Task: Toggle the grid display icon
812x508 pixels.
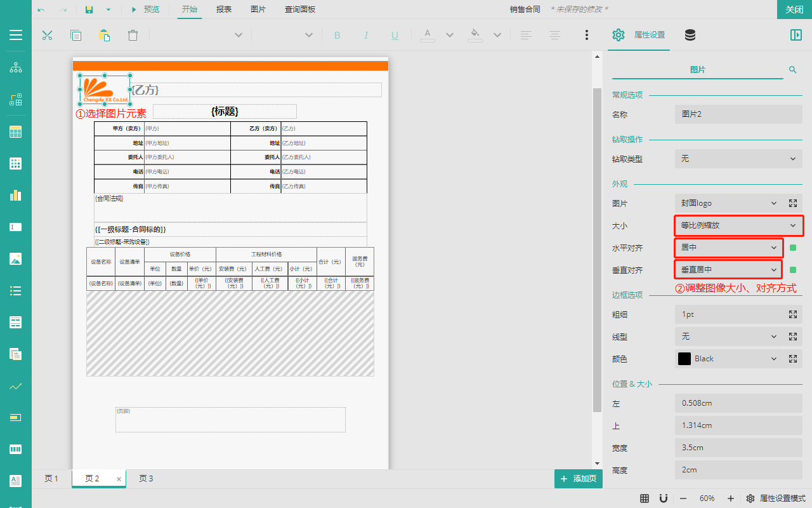Action: pyautogui.click(x=645, y=498)
